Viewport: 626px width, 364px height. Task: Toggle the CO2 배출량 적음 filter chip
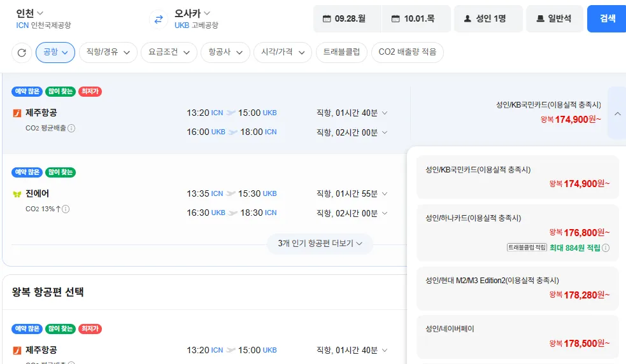407,52
